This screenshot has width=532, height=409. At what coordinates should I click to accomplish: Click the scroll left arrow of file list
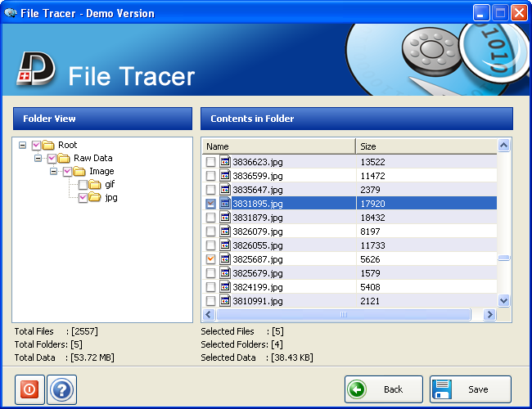pos(209,315)
